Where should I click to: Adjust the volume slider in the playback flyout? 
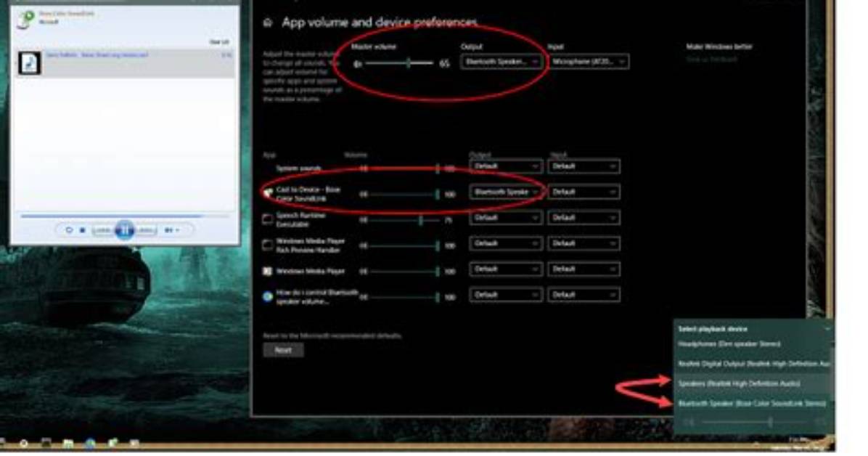point(756,422)
